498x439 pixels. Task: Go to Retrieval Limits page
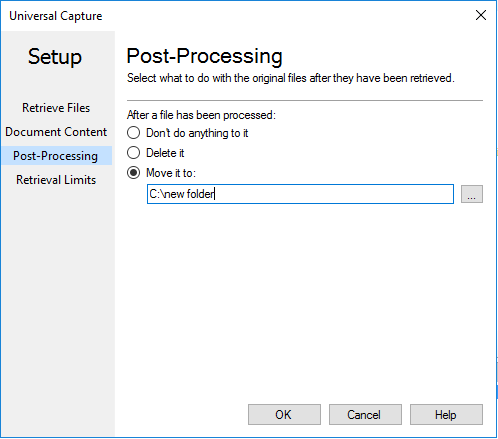click(56, 180)
